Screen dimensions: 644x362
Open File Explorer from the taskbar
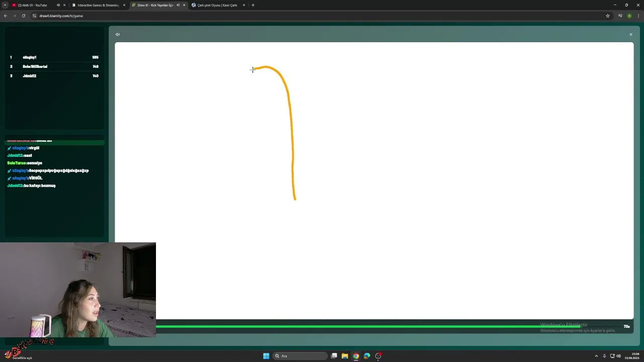pos(345,356)
